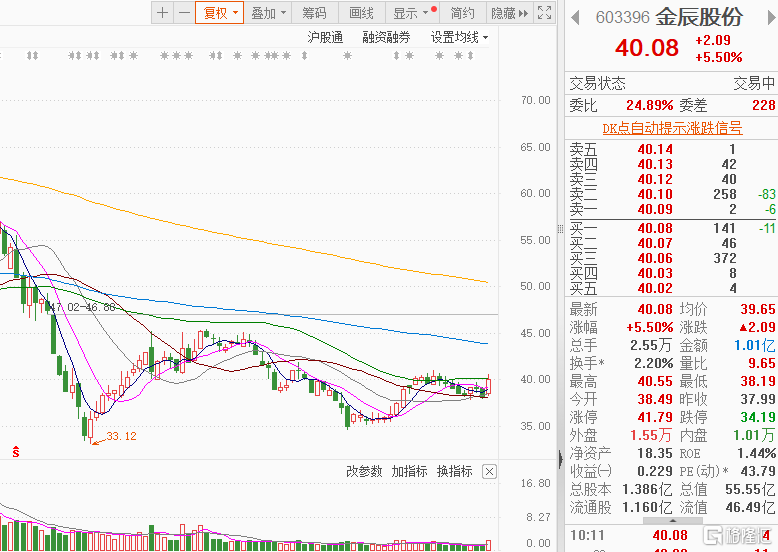The width and height of the screenshot is (778, 552).
Task: Click 改参数 for the indicator
Action: click(364, 471)
